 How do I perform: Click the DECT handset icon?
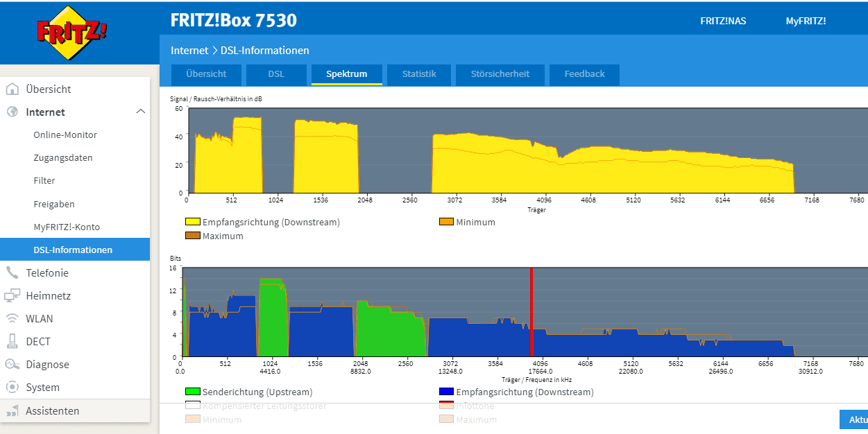12,341
